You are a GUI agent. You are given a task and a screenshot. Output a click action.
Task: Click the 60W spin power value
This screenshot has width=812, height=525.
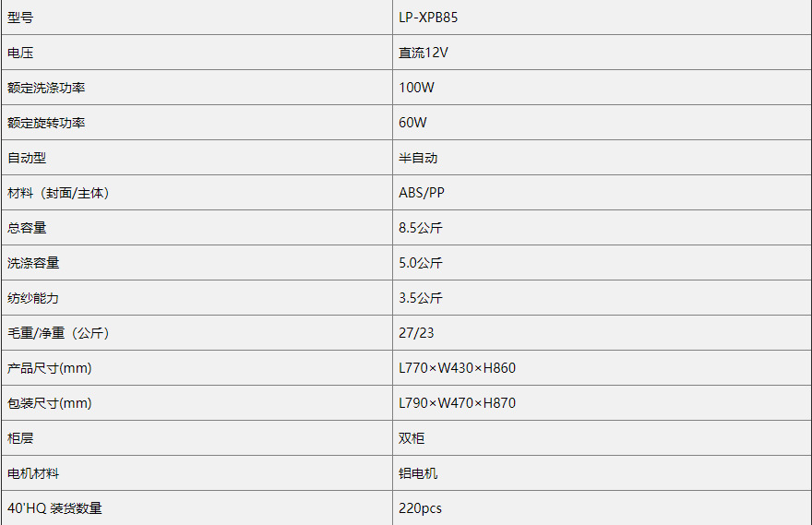412,123
